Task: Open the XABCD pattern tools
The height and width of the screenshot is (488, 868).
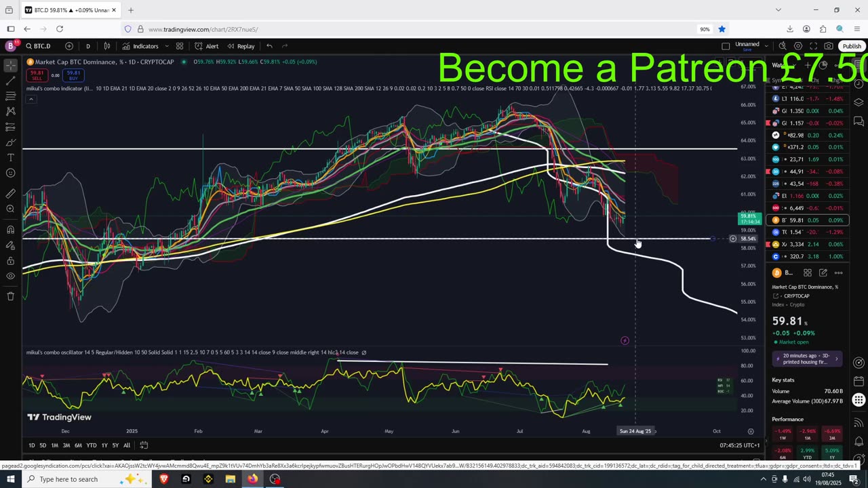Action: click(x=11, y=111)
